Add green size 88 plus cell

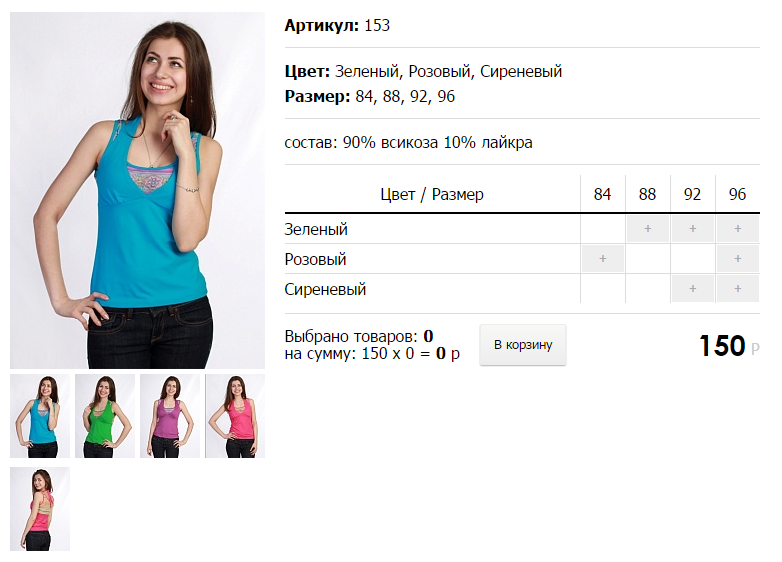(x=647, y=229)
